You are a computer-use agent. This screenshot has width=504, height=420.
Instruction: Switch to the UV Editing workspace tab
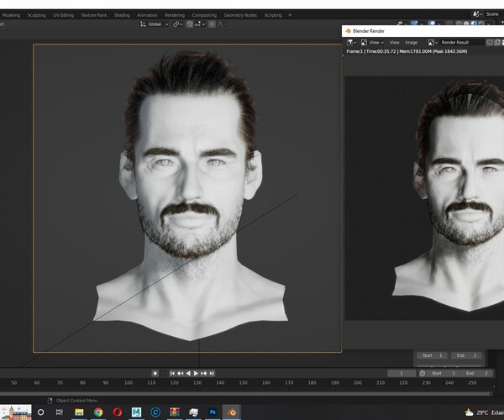coord(63,15)
